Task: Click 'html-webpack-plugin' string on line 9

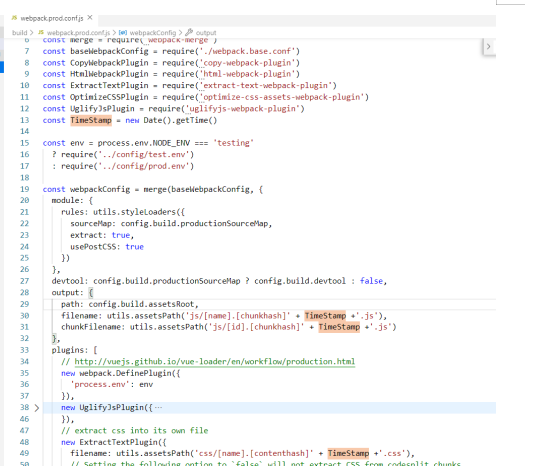Action: 248,74
